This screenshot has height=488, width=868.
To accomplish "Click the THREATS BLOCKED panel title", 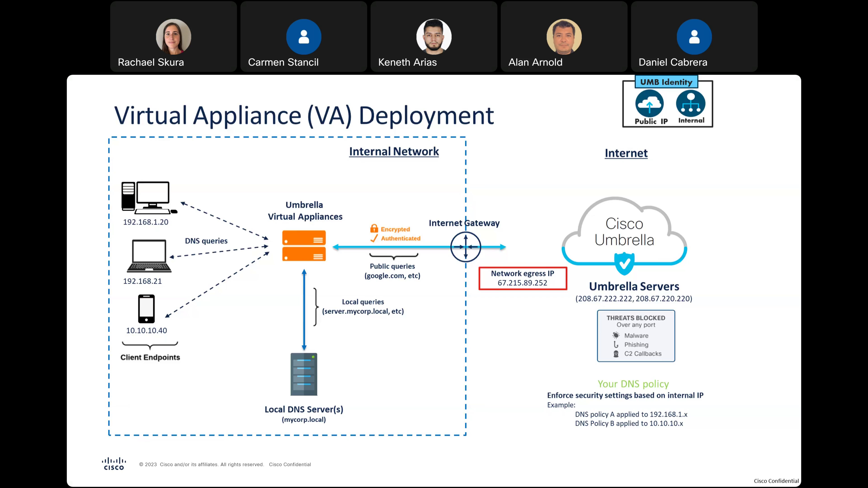I will [636, 318].
